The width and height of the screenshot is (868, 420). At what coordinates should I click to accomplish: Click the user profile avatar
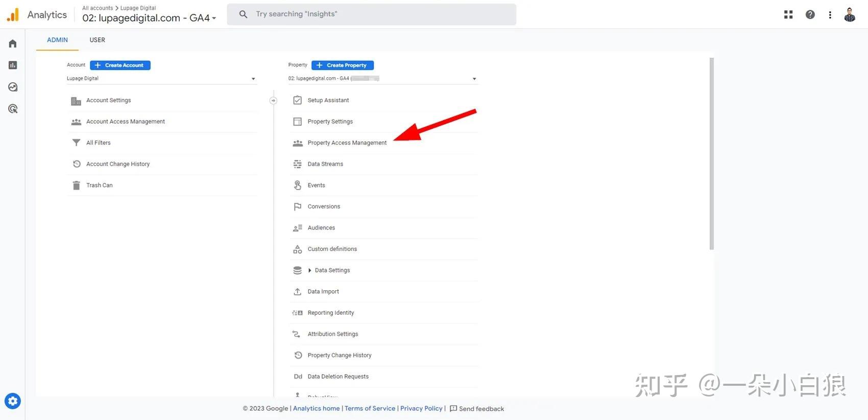click(x=850, y=15)
